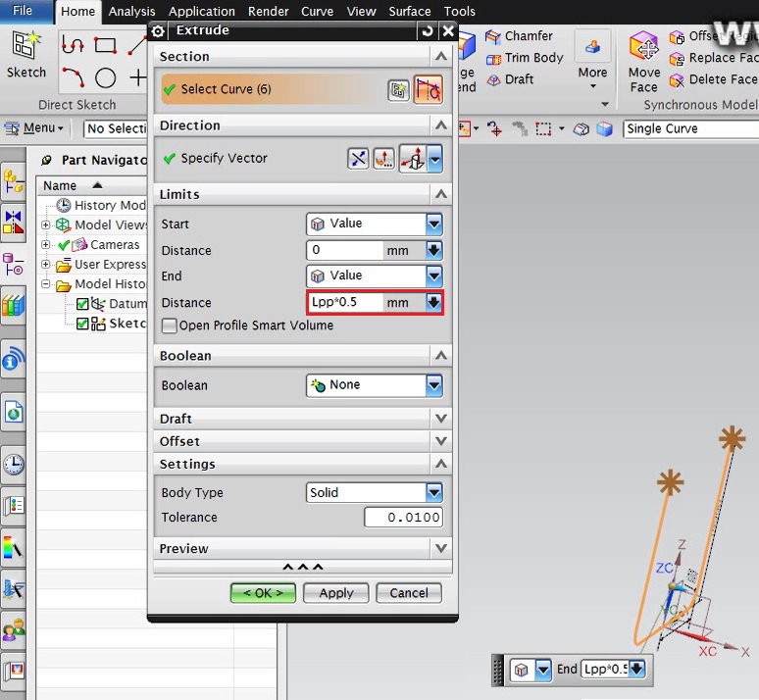
Task: Open the Move Face tool
Action: click(x=644, y=62)
